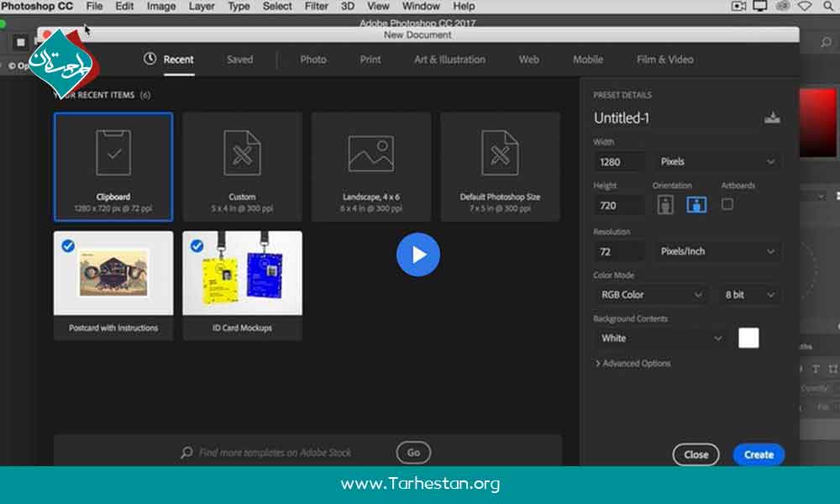
Task: Click the Width input field showing 1280
Action: 619,162
